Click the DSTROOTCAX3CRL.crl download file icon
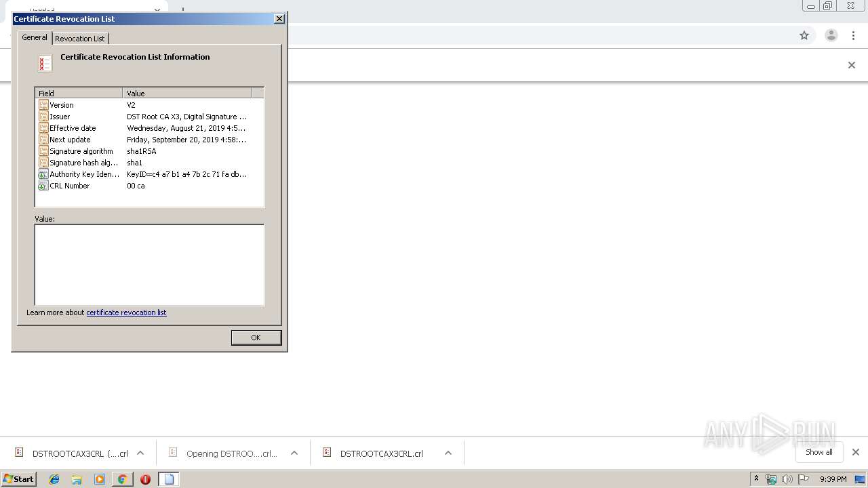The height and width of the screenshot is (488, 868). click(327, 453)
